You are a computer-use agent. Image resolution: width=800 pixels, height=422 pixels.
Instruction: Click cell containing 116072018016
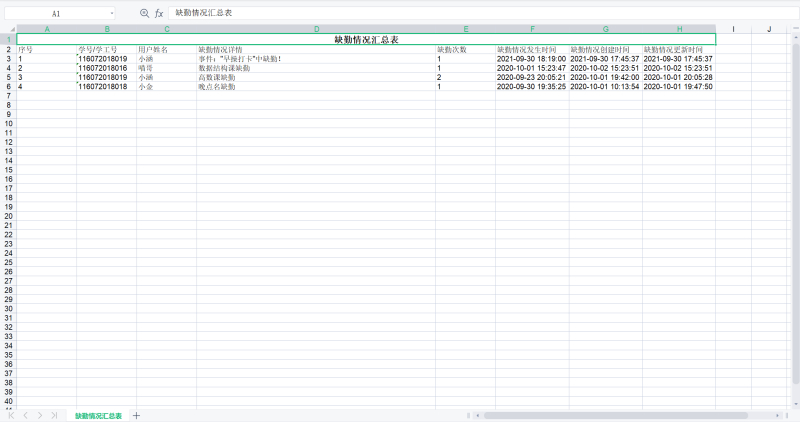tap(107, 68)
